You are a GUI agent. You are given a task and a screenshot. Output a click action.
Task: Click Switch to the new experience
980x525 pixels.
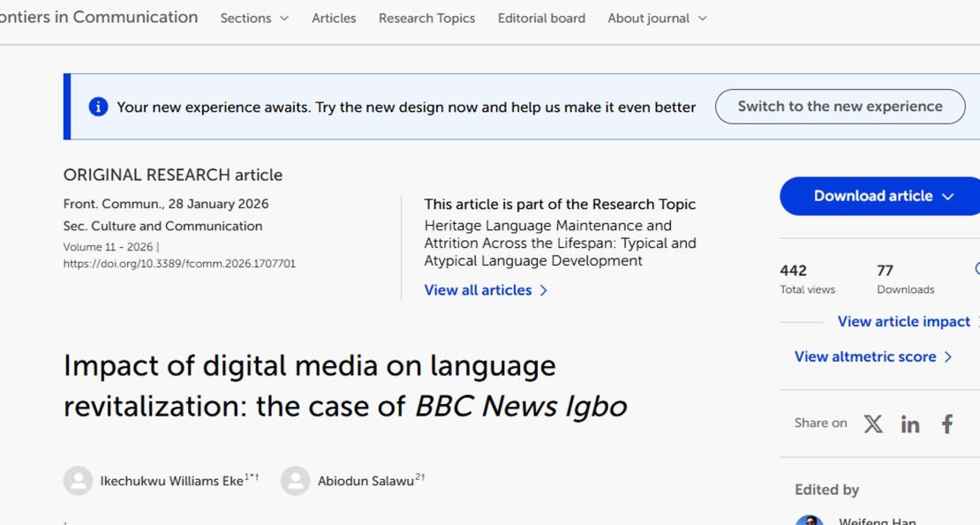[x=839, y=106]
